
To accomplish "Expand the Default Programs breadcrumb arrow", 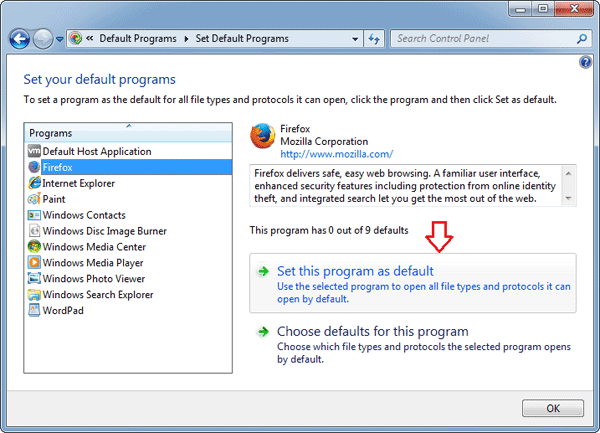I will pyautogui.click(x=186, y=39).
